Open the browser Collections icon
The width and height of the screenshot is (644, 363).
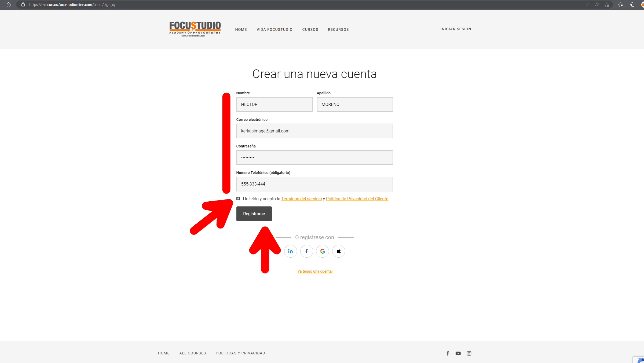coord(632,5)
